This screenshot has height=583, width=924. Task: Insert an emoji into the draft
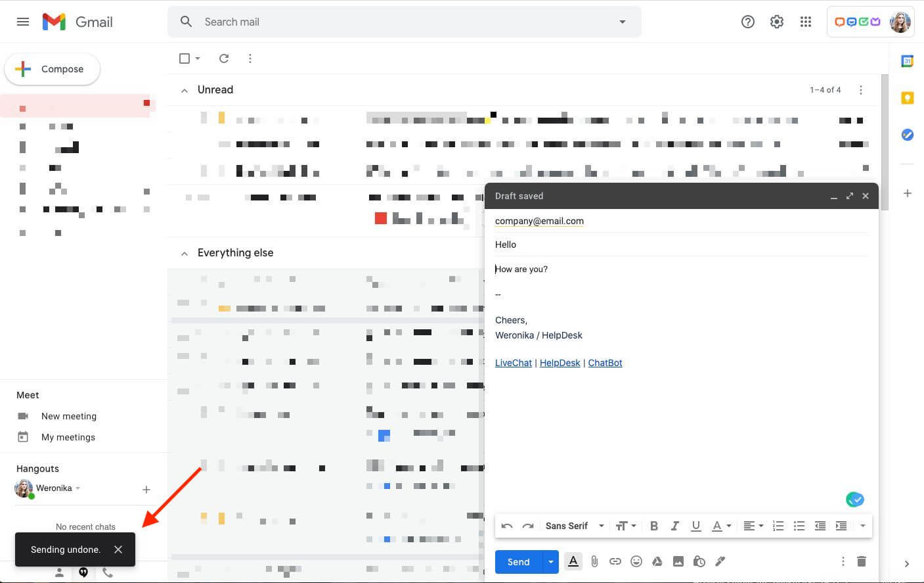pyautogui.click(x=636, y=561)
